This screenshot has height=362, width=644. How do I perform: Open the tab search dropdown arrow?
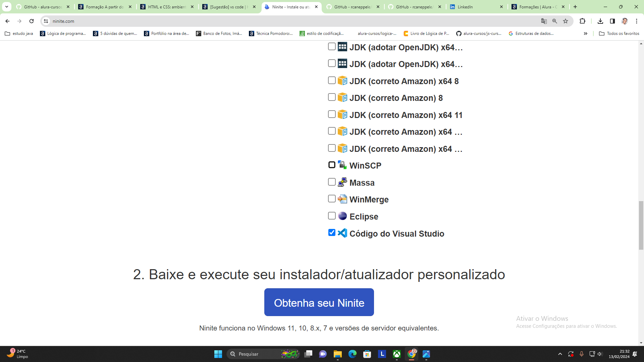click(x=7, y=7)
